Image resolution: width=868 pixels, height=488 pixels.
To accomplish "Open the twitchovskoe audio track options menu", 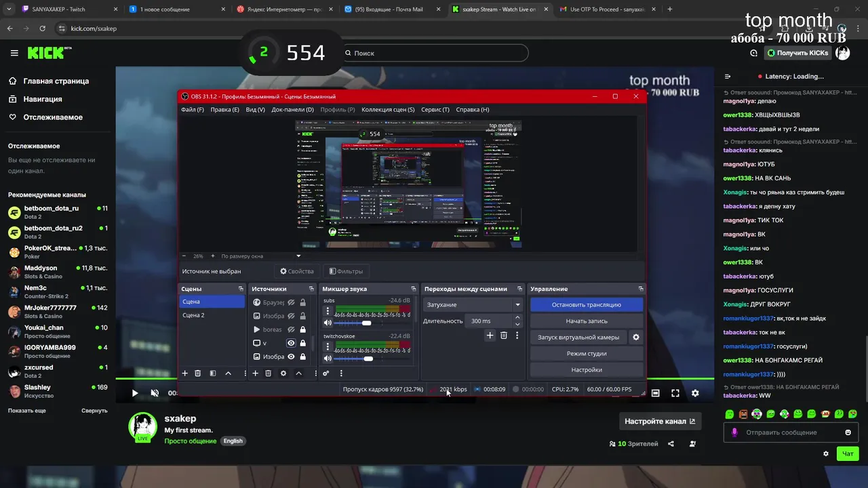I will click(328, 346).
